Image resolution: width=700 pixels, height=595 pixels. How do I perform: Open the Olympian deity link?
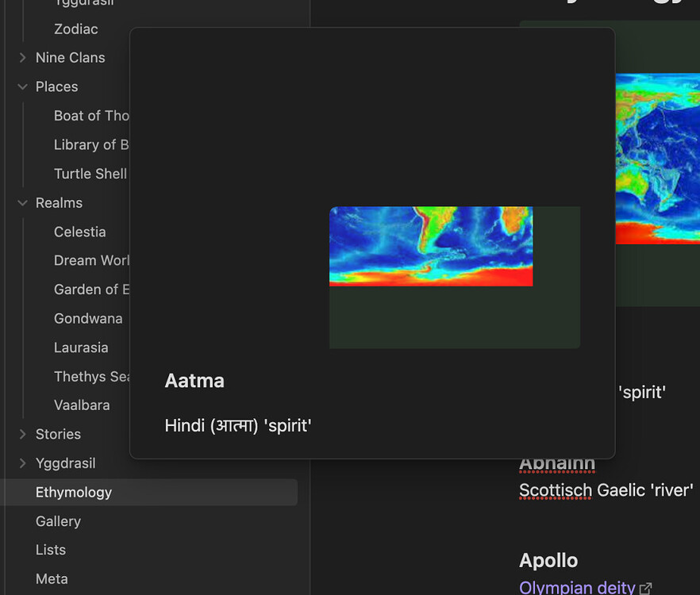[577, 587]
